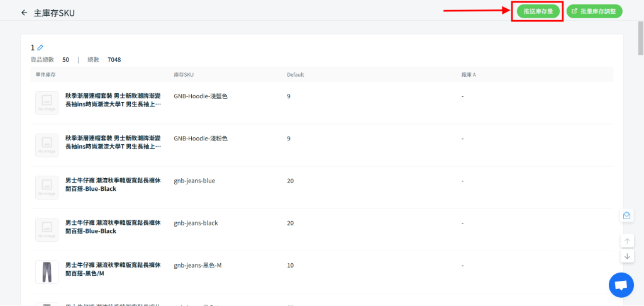
Task: Select SKU text GNB-Hoodie-淺粉色
Action: pos(201,139)
